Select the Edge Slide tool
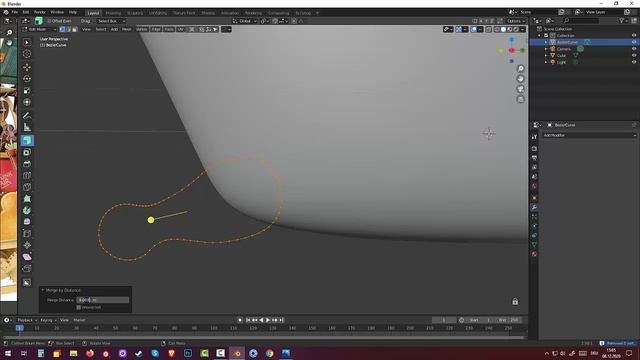This screenshot has height=360, width=640. (x=27, y=233)
